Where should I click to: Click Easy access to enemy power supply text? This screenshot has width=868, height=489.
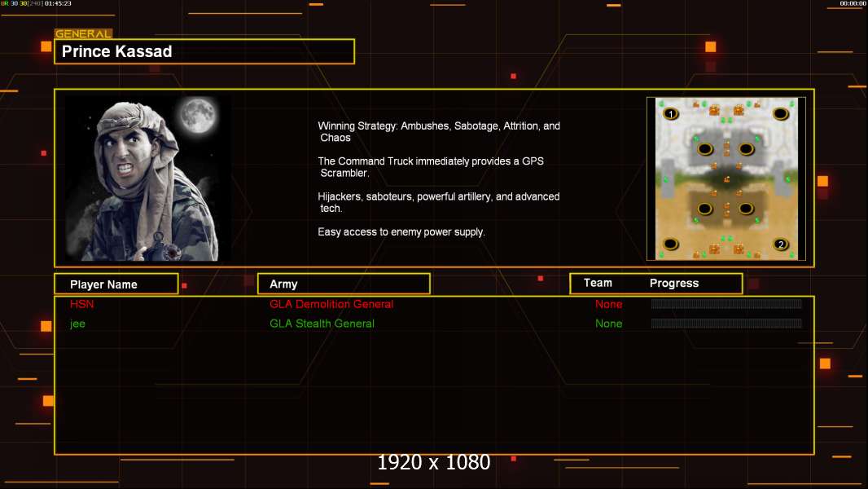tap(401, 232)
